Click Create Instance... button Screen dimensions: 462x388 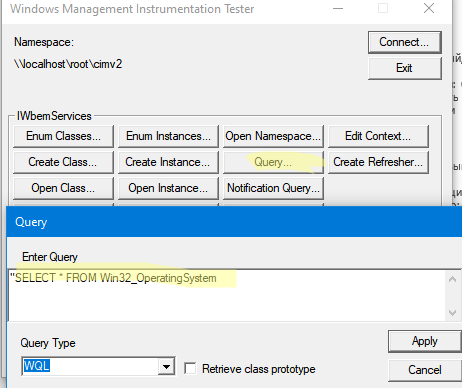168,162
